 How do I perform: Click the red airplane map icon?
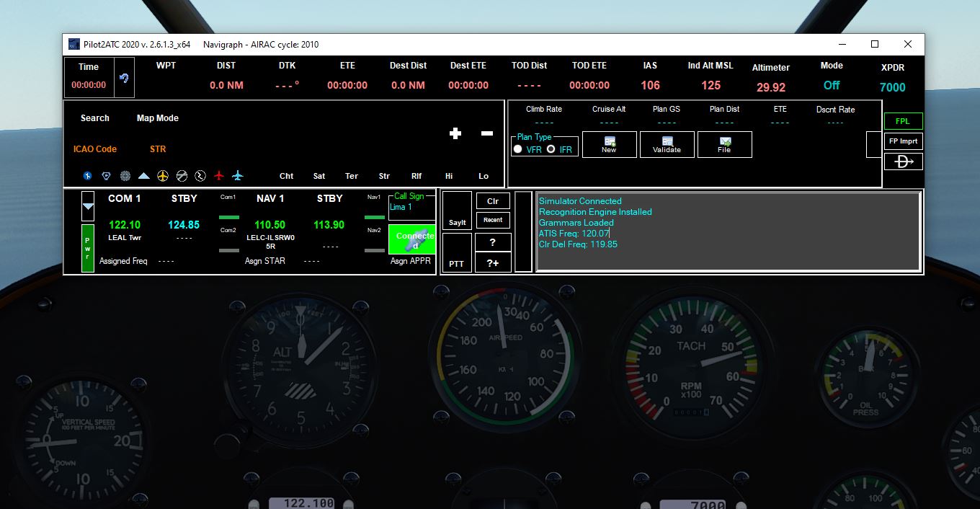pos(219,176)
